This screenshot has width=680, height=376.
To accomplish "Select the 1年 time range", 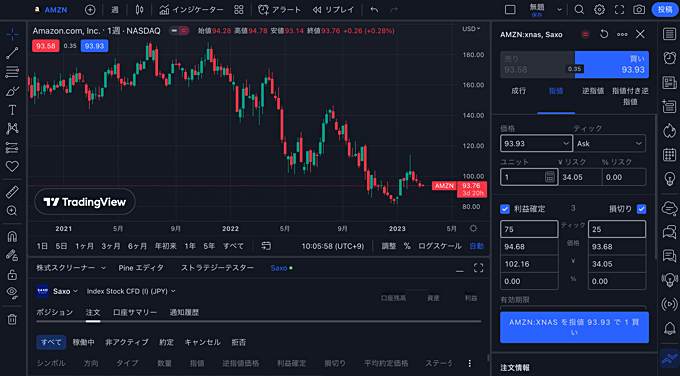I will click(190, 246).
